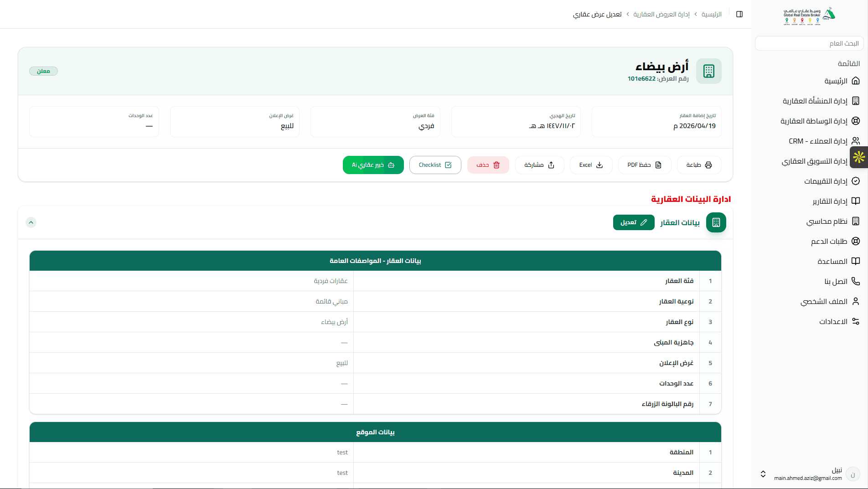Expand the user account switcher arrows

point(763,474)
